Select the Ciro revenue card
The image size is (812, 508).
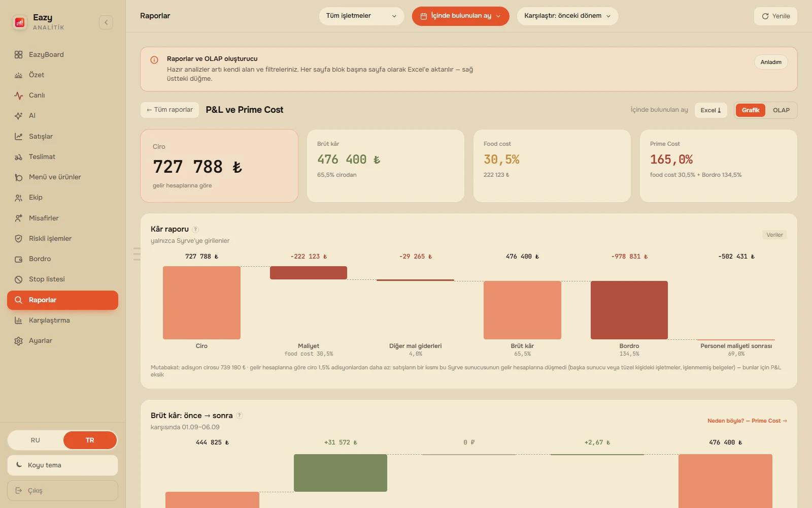(x=219, y=166)
